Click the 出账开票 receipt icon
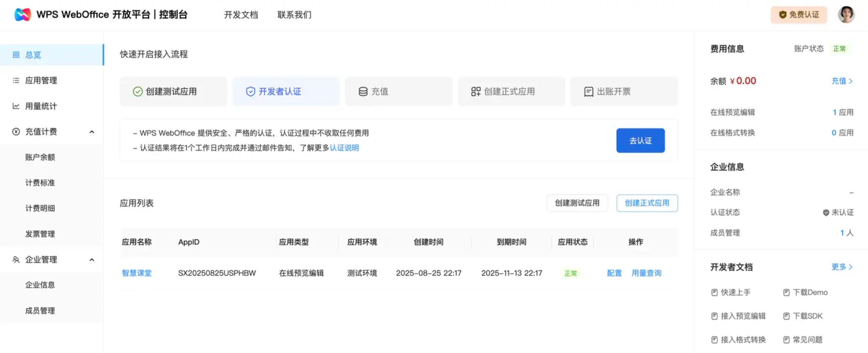 click(588, 92)
